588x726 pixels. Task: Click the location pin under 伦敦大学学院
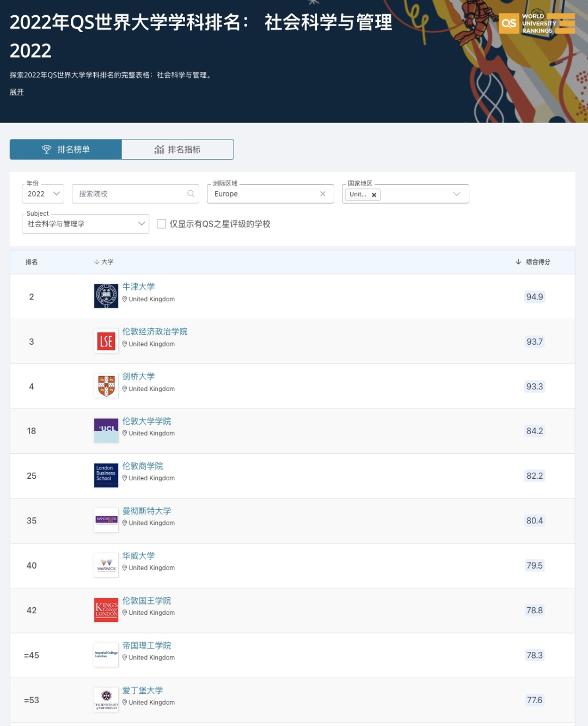(125, 433)
